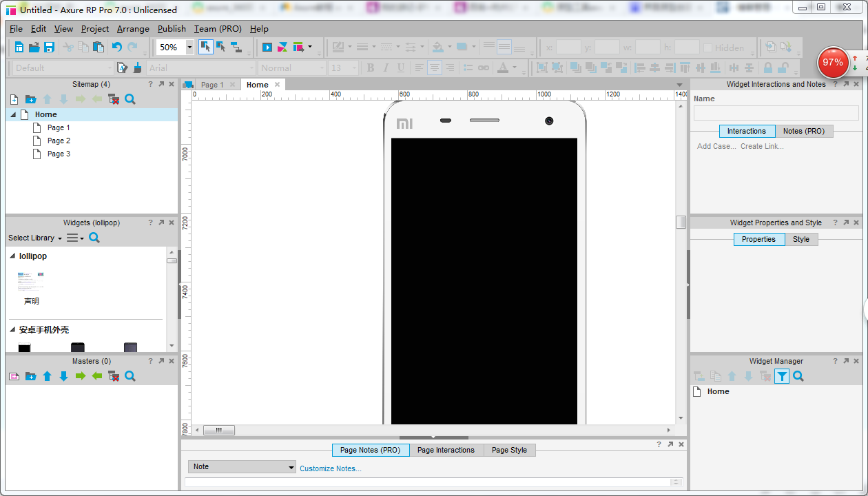Toggle italic formatting

[x=385, y=68]
